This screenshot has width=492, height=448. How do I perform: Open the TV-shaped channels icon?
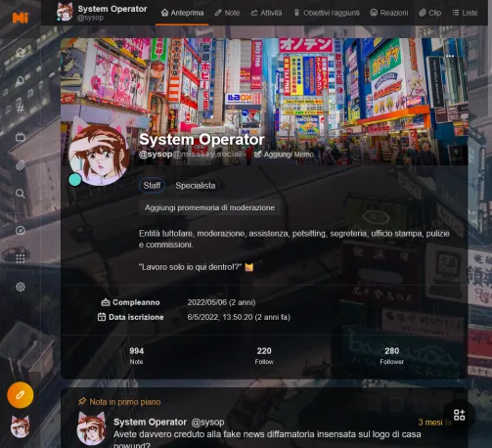coord(21,137)
